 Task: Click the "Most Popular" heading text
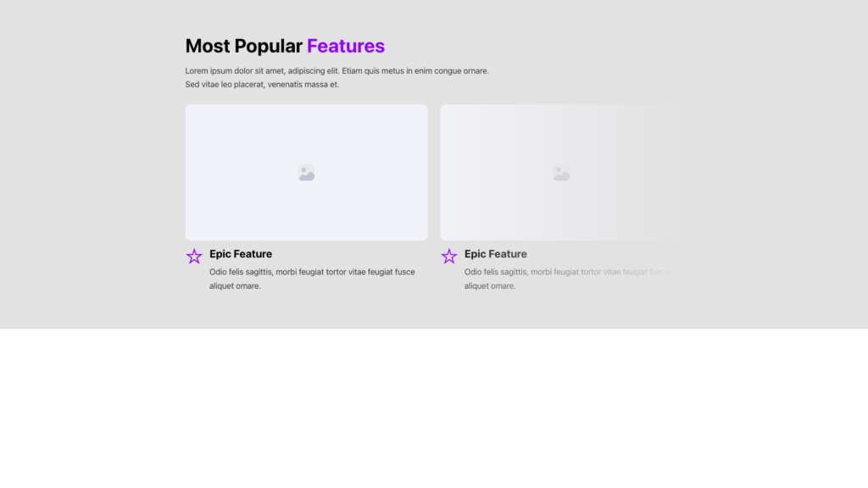[243, 46]
